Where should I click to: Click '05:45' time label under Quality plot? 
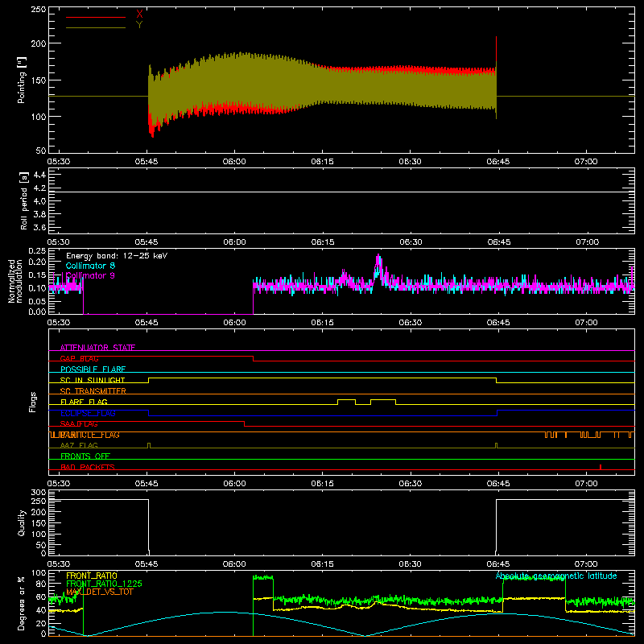(x=147, y=564)
